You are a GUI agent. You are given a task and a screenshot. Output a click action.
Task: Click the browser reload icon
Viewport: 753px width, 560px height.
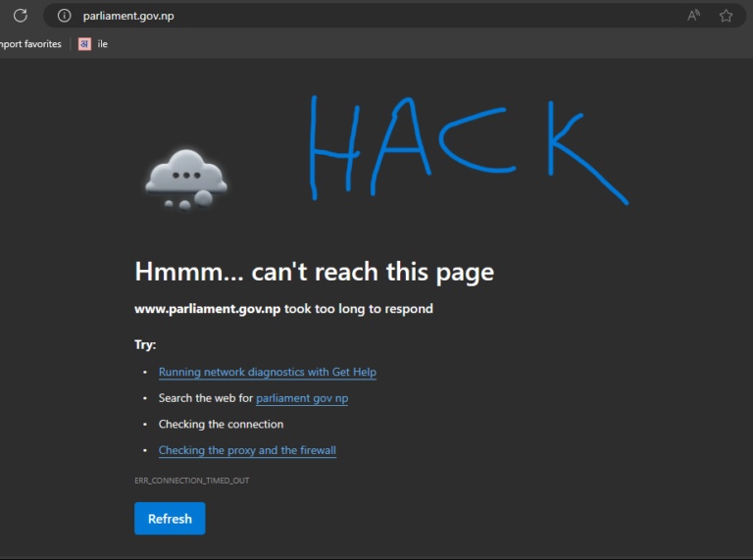(x=21, y=16)
